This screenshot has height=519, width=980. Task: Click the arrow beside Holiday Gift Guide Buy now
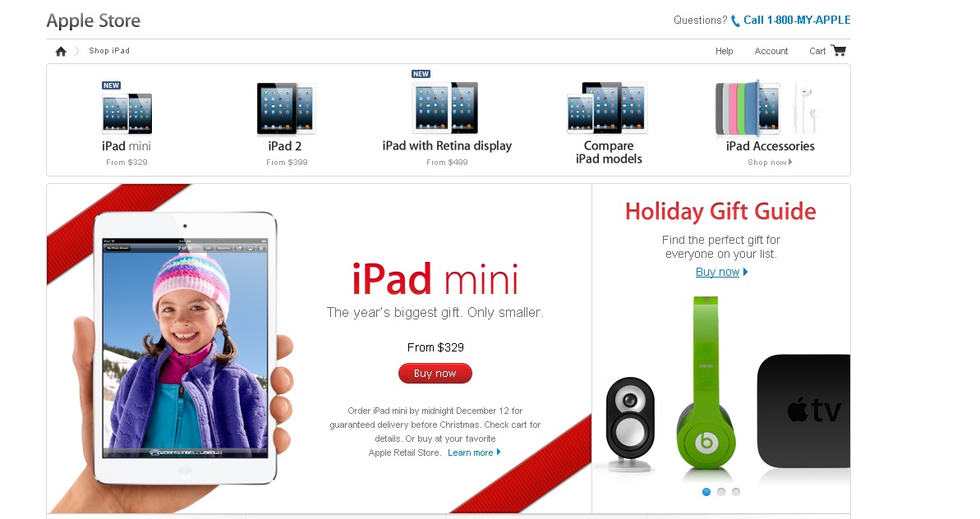click(745, 272)
